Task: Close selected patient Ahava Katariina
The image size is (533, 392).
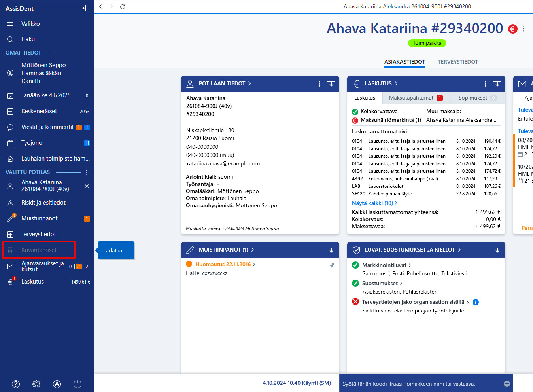Action: 87,186
